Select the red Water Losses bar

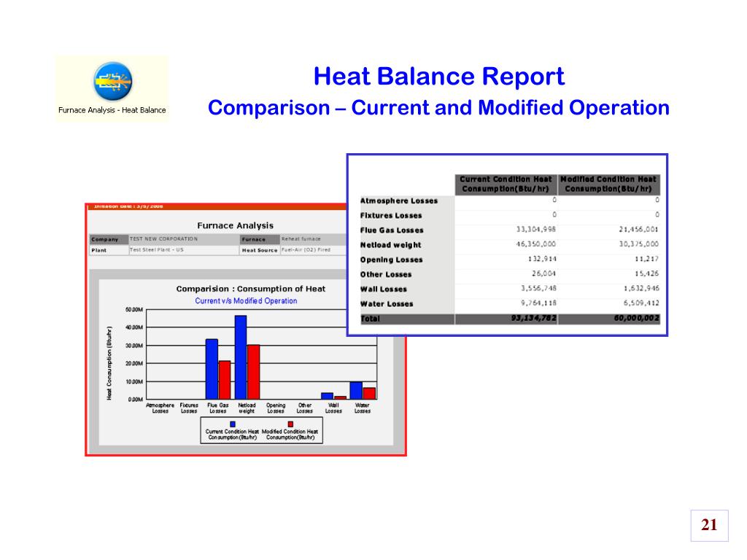pos(369,393)
